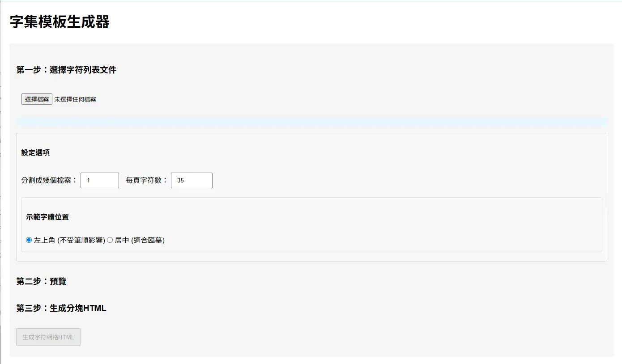
Task: Click the 居中 (適合臨摹) label text
Action: (140, 240)
